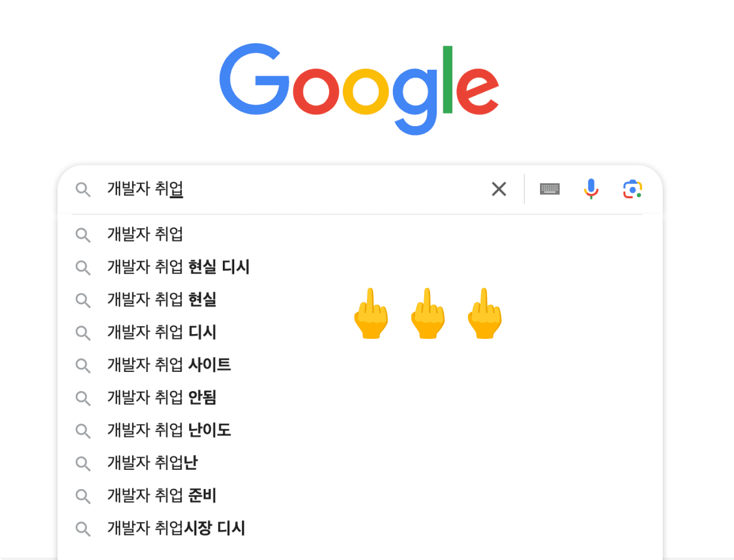Select the suggestion "개발자 취업 사이트"
The image size is (734, 560).
click(169, 365)
